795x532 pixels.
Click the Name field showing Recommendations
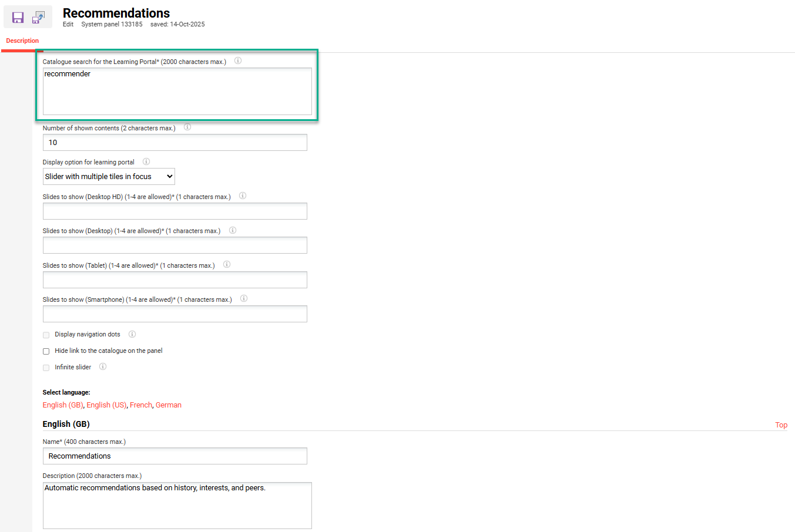(x=175, y=456)
